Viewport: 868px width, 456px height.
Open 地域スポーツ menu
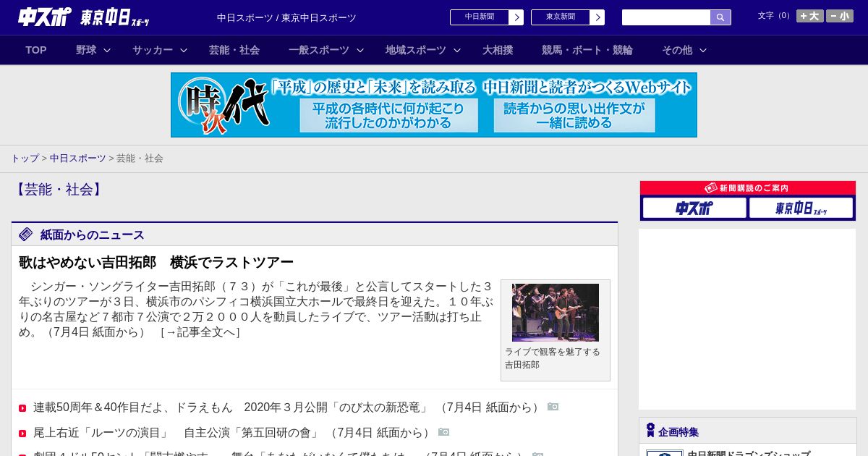coord(416,50)
